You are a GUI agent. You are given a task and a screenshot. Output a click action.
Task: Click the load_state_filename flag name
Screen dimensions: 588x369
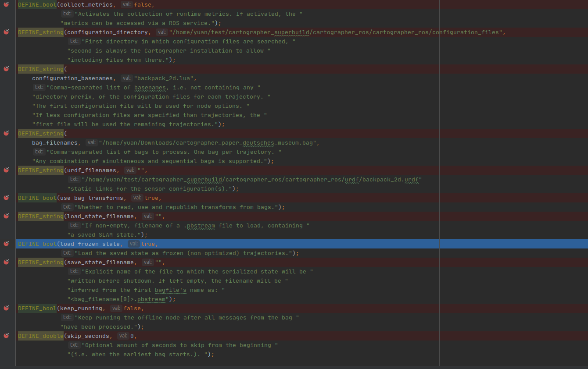100,216
